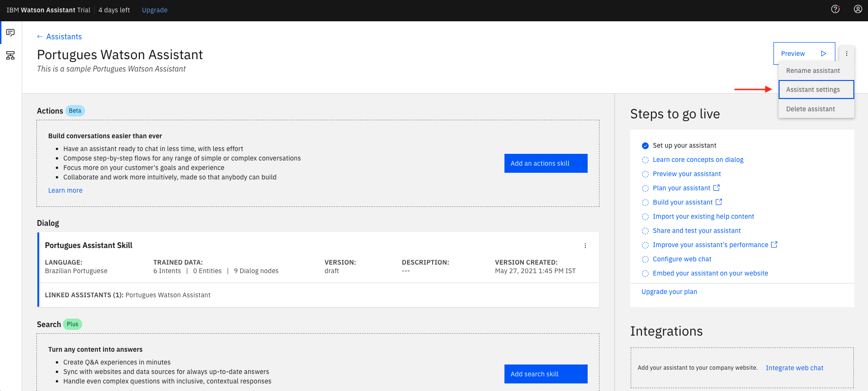Click the back arrow before Assistants
868x391 pixels.
(40, 36)
